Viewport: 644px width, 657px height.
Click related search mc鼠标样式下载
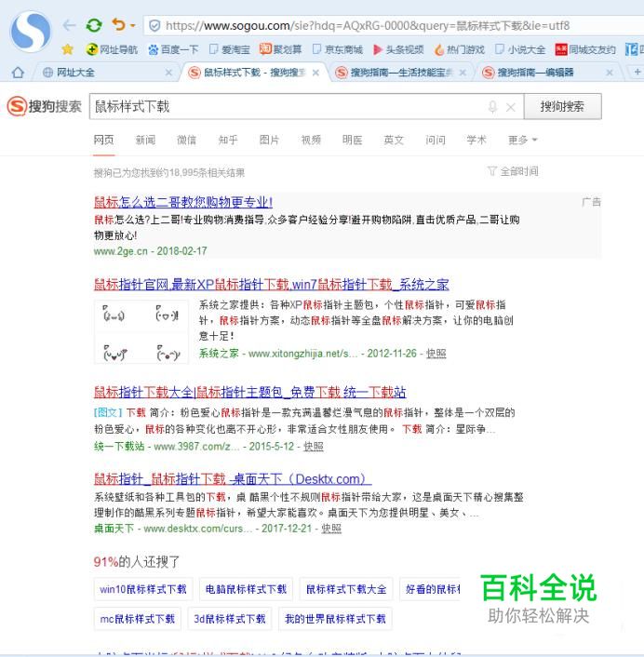click(x=138, y=619)
